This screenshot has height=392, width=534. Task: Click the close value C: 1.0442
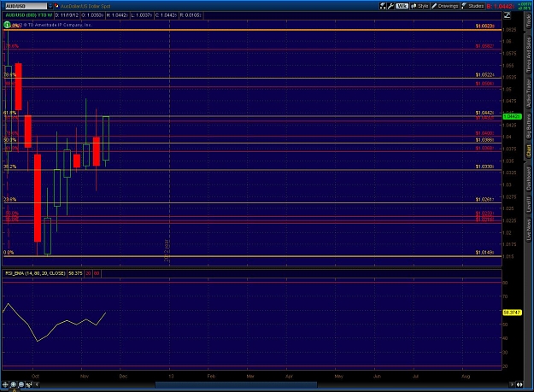(x=166, y=15)
